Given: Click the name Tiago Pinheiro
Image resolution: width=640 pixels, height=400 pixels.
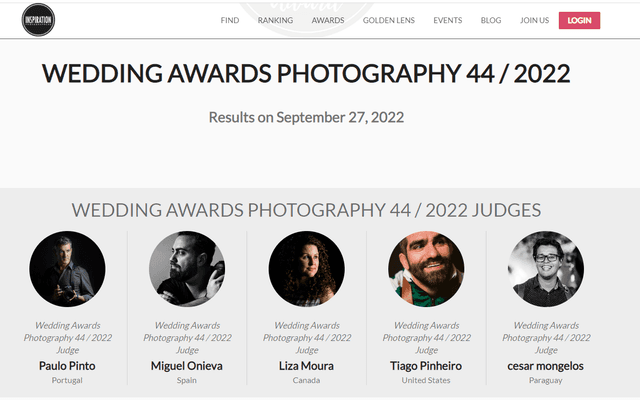Looking at the screenshot, I should coord(426,366).
